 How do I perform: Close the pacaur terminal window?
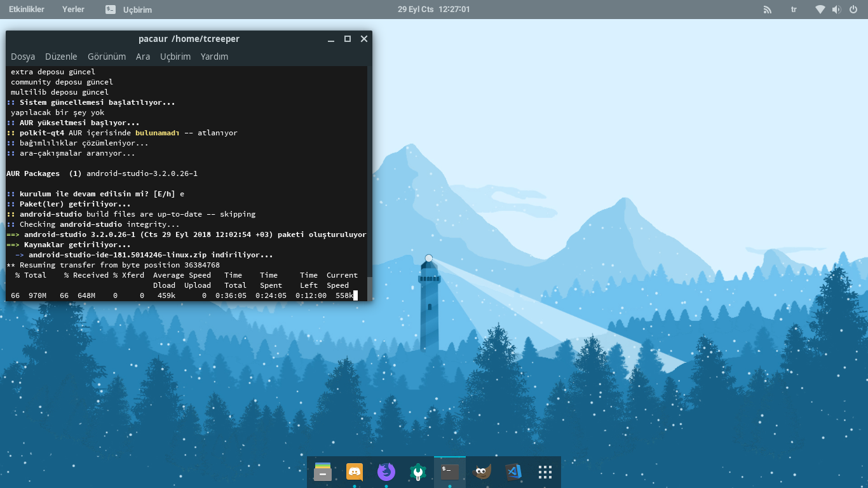click(364, 39)
